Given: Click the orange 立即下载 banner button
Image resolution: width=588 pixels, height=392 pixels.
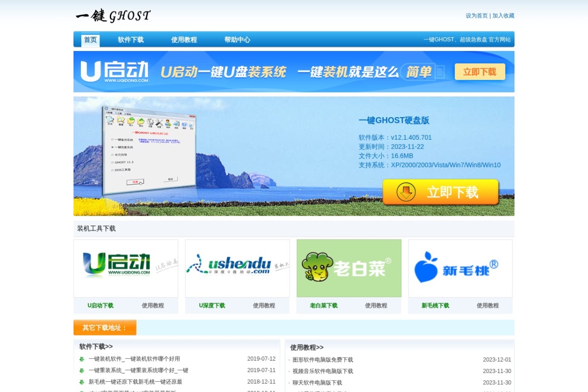Looking at the screenshot, I should (x=480, y=72).
